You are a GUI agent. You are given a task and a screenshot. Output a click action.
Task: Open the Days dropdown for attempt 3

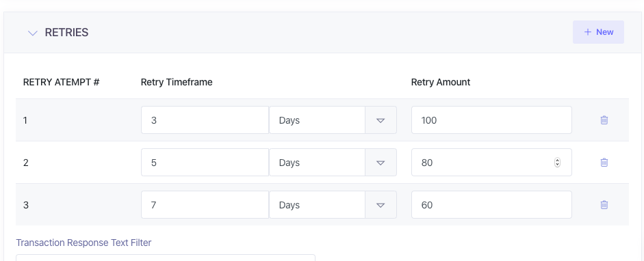click(x=333, y=204)
